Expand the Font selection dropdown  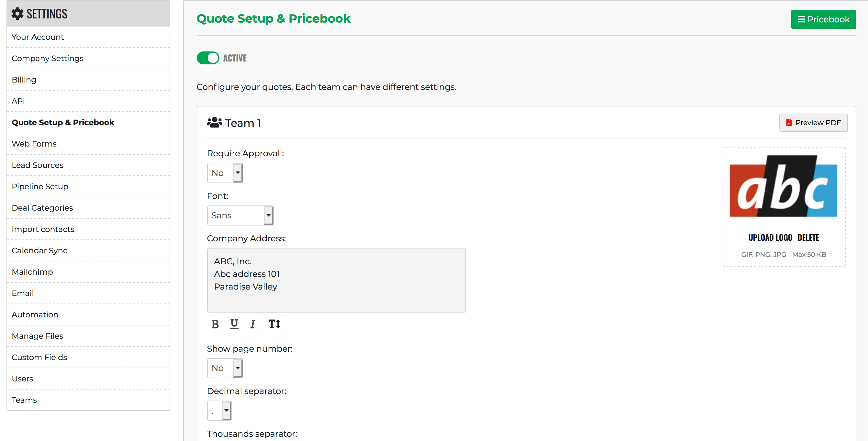point(240,215)
